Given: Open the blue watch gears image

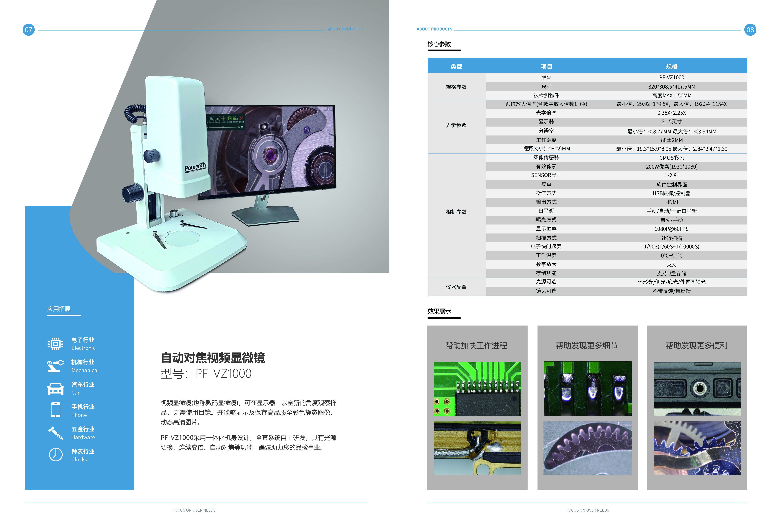Looking at the screenshot, I should point(697,448).
